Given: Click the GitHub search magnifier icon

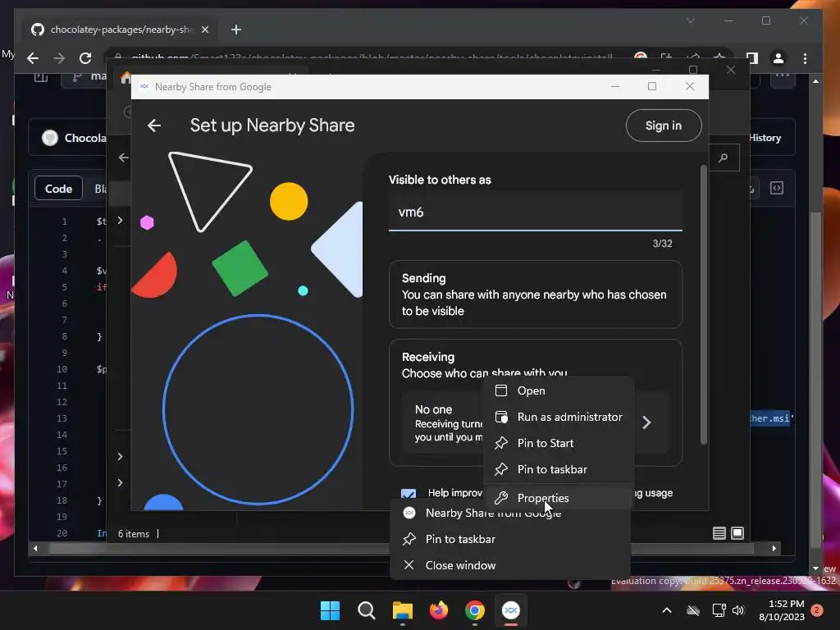Looking at the screenshot, I should tap(724, 157).
